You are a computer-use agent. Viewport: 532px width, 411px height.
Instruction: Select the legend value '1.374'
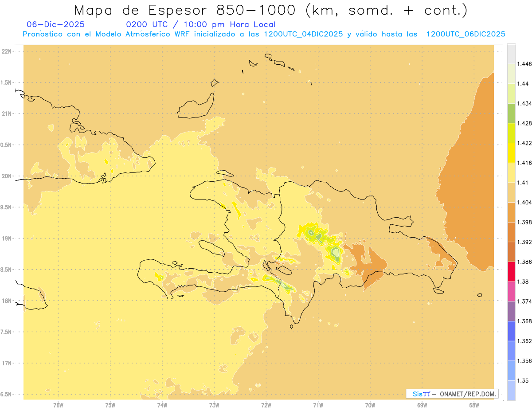click(524, 301)
